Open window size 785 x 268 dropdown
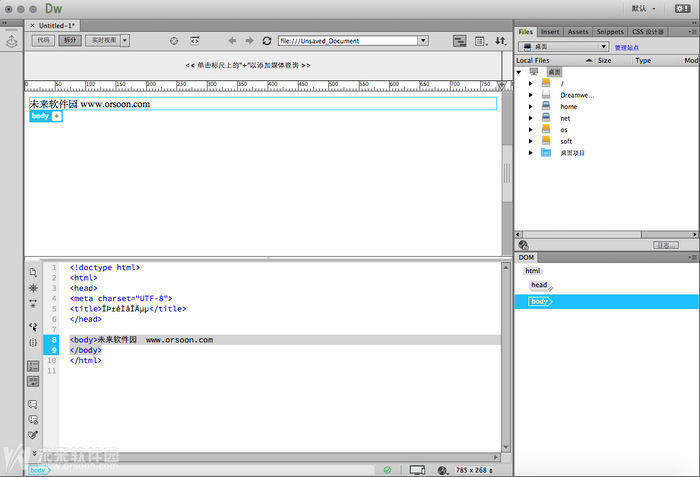 coord(474,470)
